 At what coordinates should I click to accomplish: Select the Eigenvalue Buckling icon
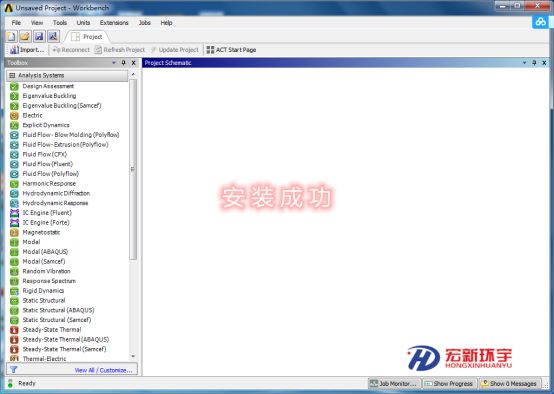pyautogui.click(x=14, y=96)
